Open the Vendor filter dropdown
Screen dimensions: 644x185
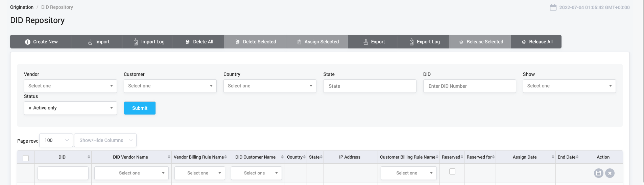pyautogui.click(x=70, y=86)
